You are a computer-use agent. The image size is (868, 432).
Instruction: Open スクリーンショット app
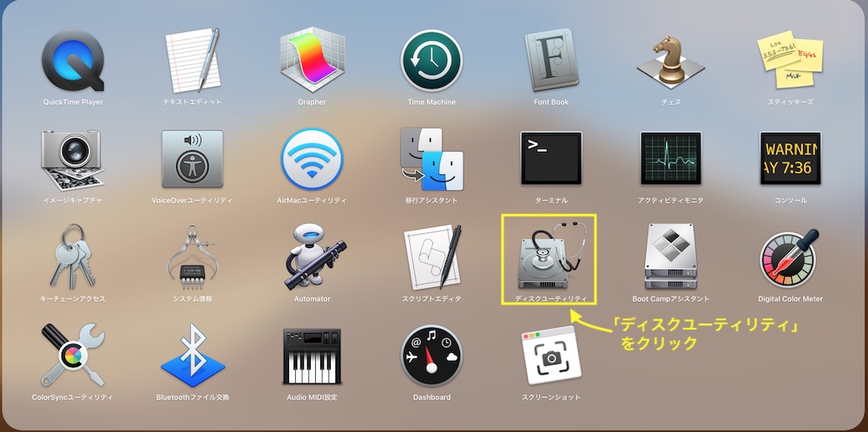pyautogui.click(x=551, y=356)
